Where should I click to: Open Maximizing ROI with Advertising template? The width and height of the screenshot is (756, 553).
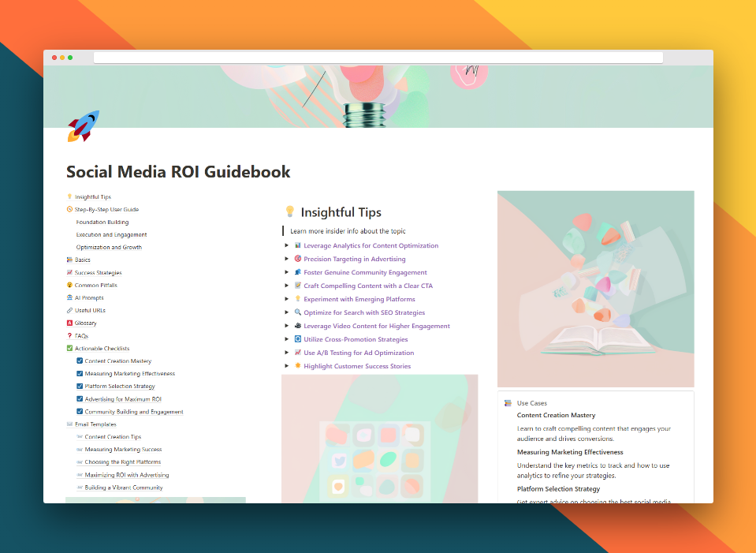pos(127,475)
